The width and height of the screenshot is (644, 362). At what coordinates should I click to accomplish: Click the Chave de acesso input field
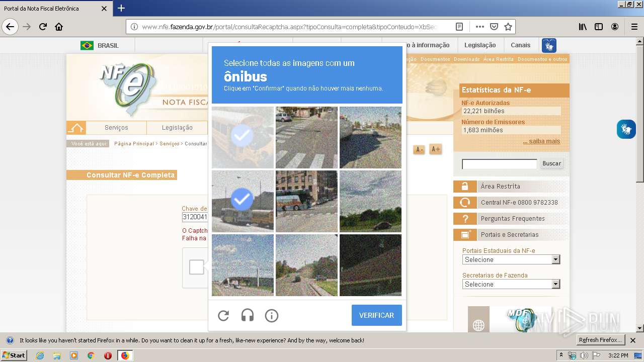point(195,217)
